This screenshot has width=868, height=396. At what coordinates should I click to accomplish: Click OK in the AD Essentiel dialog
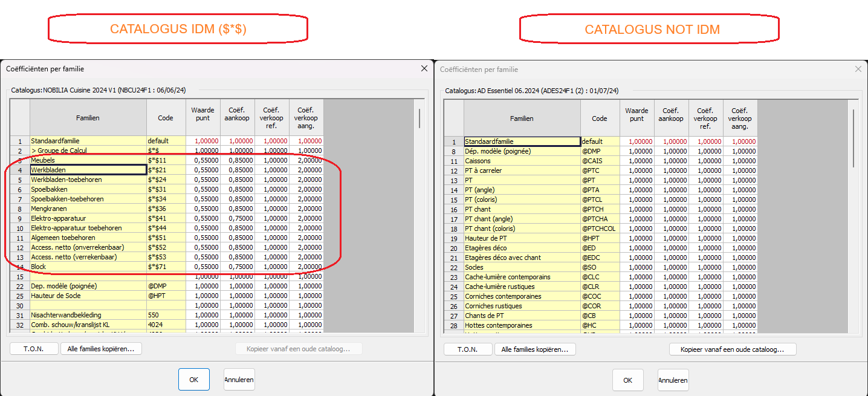627,380
